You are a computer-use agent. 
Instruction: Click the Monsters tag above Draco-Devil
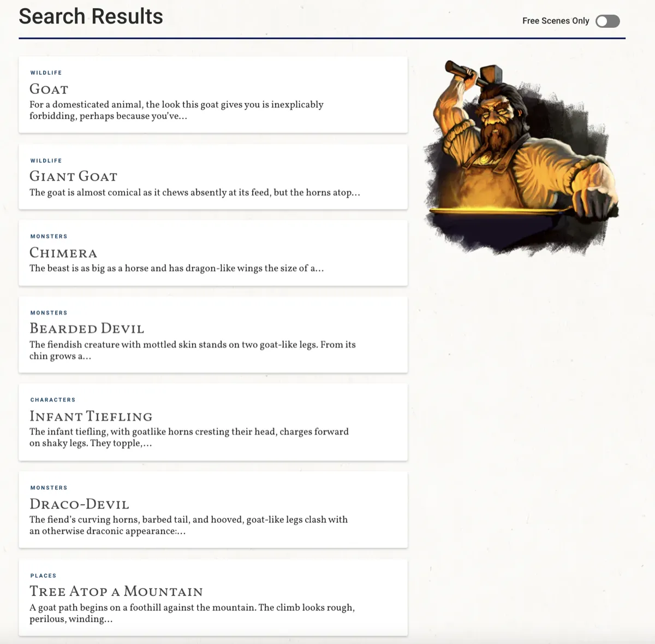tap(49, 488)
